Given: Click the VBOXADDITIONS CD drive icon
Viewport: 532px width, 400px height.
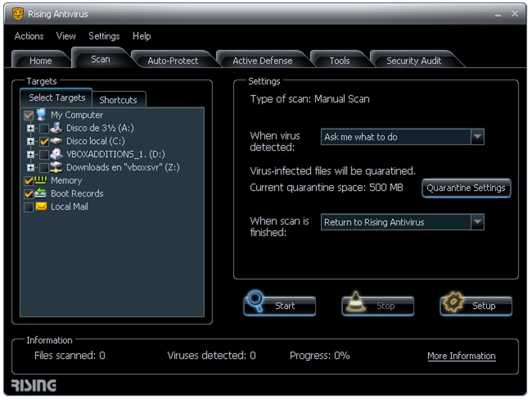Looking at the screenshot, I should point(56,154).
